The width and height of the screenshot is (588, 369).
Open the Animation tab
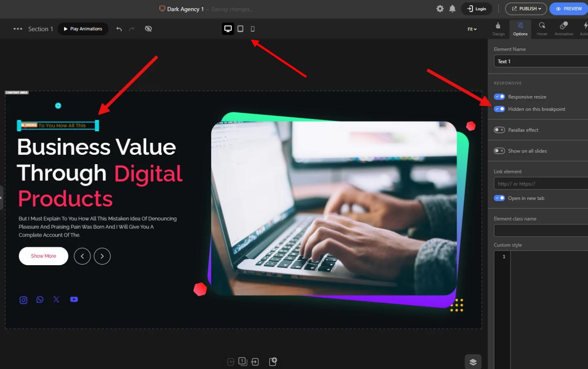tap(564, 29)
